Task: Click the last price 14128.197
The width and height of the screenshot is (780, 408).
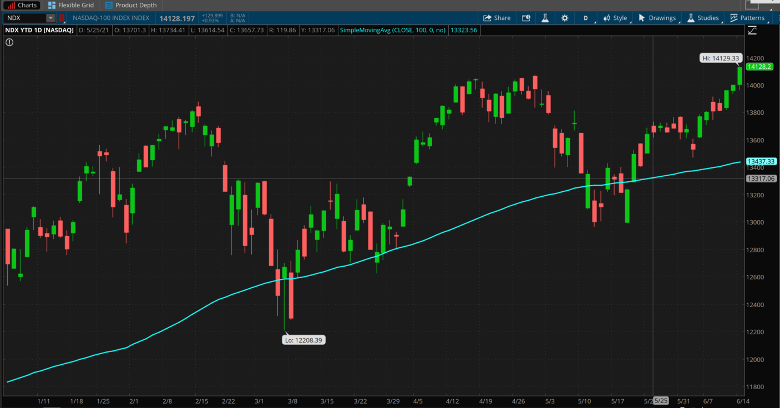Action: (x=177, y=18)
